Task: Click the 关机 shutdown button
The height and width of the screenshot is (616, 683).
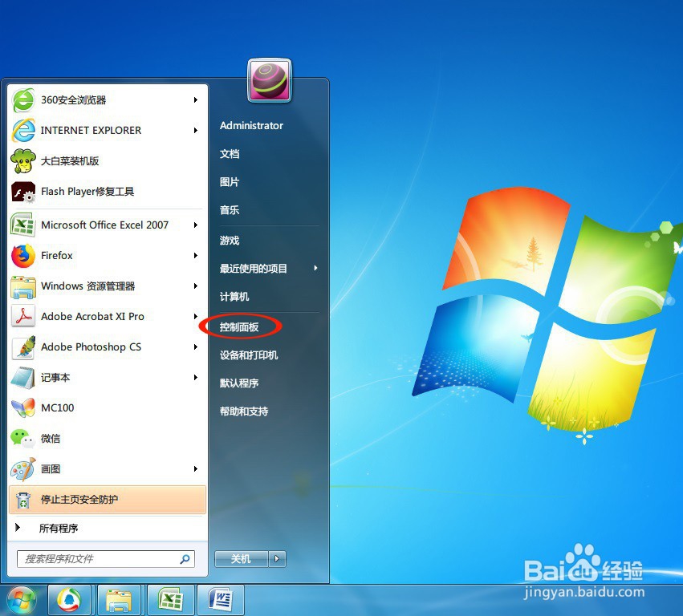Action: click(242, 558)
